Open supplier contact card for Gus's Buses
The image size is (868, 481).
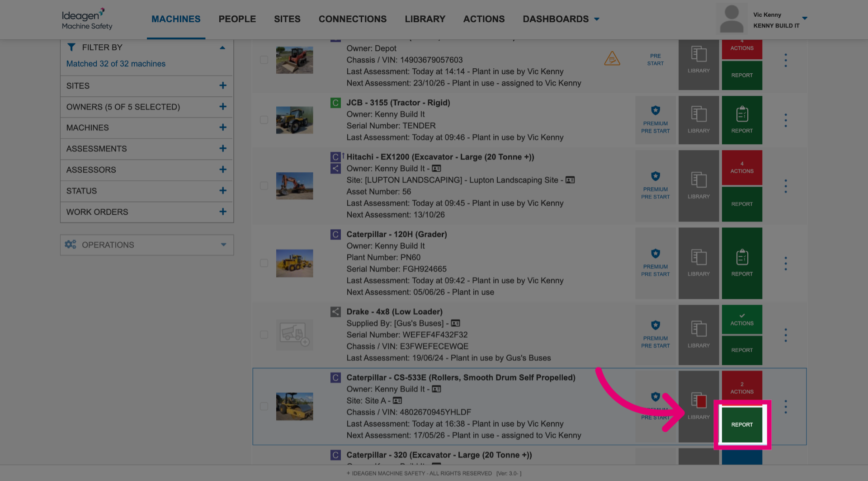(x=455, y=323)
